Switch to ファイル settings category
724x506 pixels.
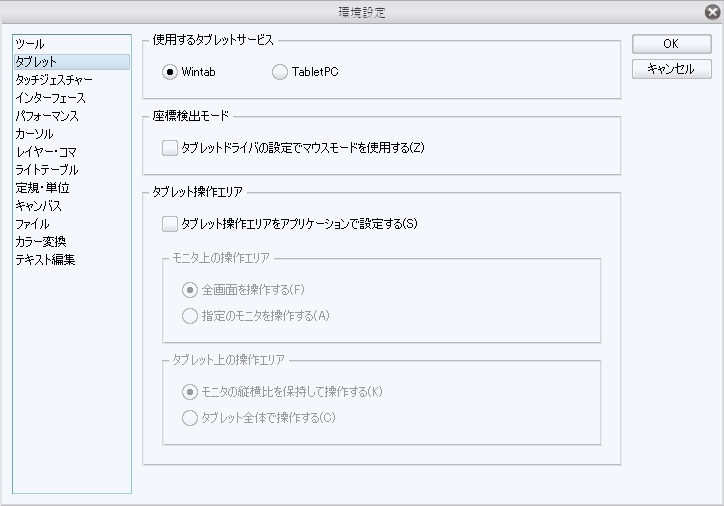point(33,224)
